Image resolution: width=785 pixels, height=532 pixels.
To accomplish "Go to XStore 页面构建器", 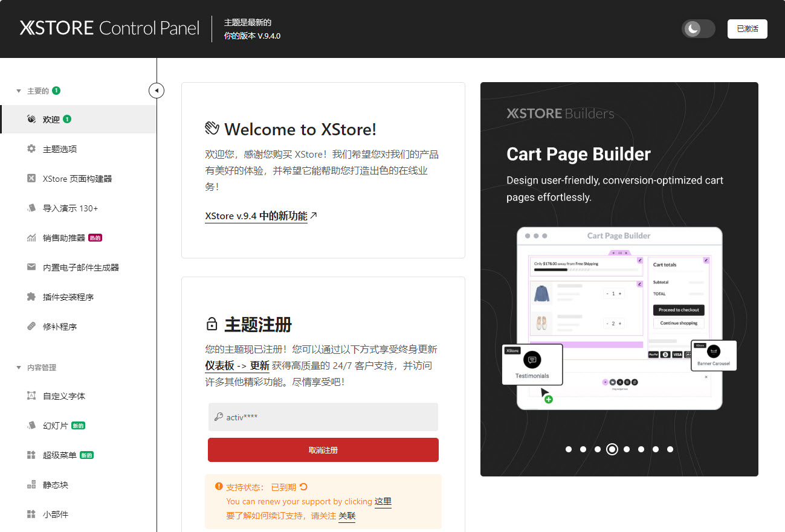I will 79,178.
